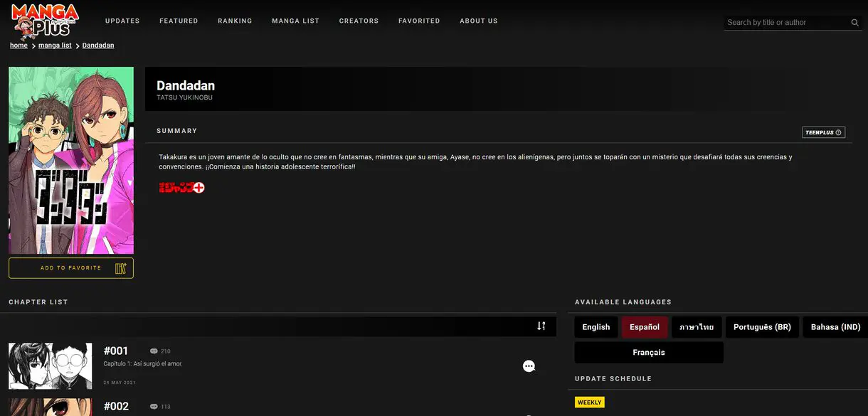The width and height of the screenshot is (868, 416).
Task: Open chapter #002 title
Action: pyautogui.click(x=116, y=407)
